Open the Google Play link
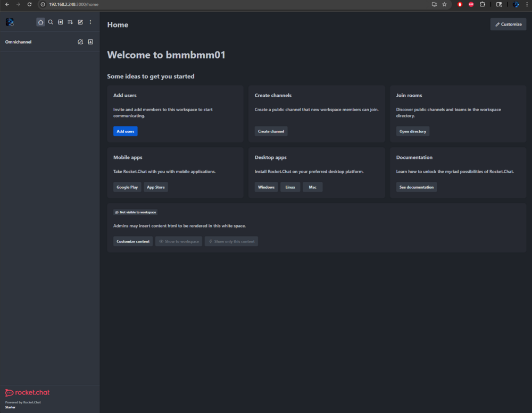Image resolution: width=532 pixels, height=413 pixels. [127, 187]
